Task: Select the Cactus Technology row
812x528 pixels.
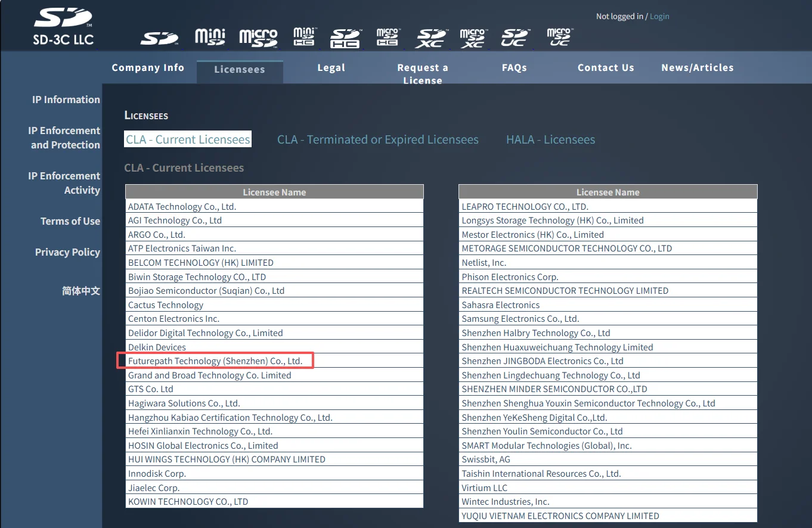Action: pyautogui.click(x=274, y=305)
